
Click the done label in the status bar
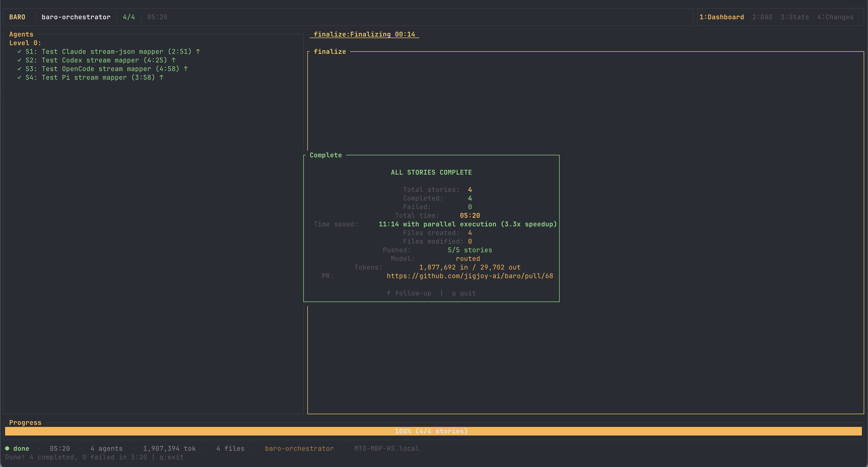[x=21, y=448]
